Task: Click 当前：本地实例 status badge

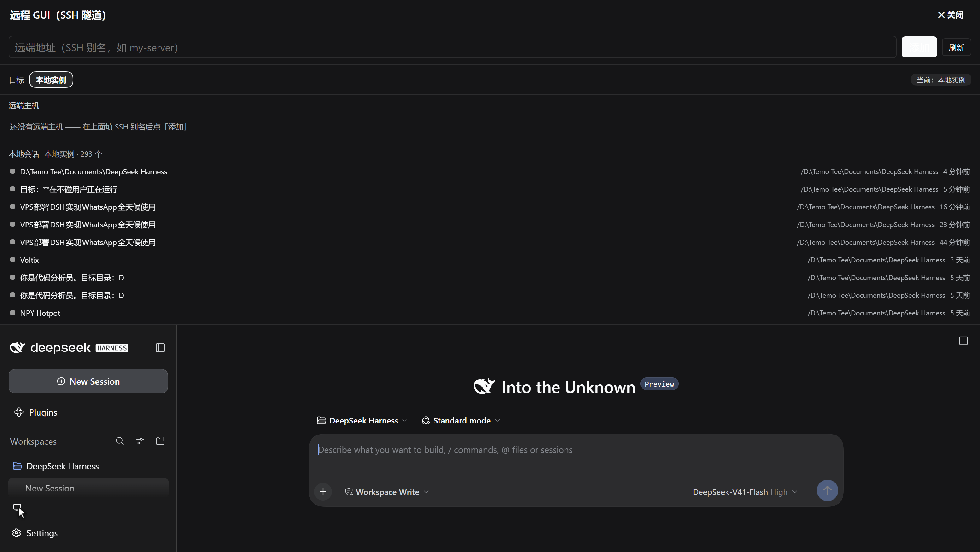Action: coord(941,80)
